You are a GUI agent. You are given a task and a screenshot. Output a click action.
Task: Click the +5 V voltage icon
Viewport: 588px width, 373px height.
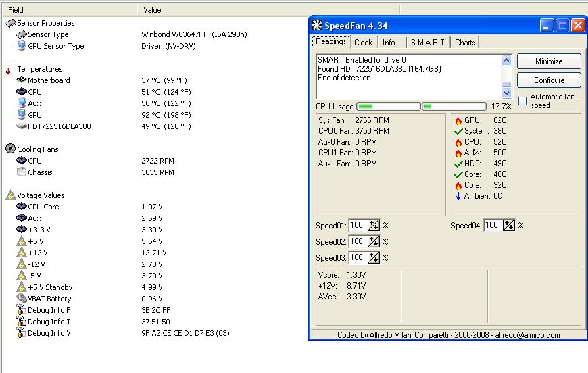pyautogui.click(x=22, y=241)
